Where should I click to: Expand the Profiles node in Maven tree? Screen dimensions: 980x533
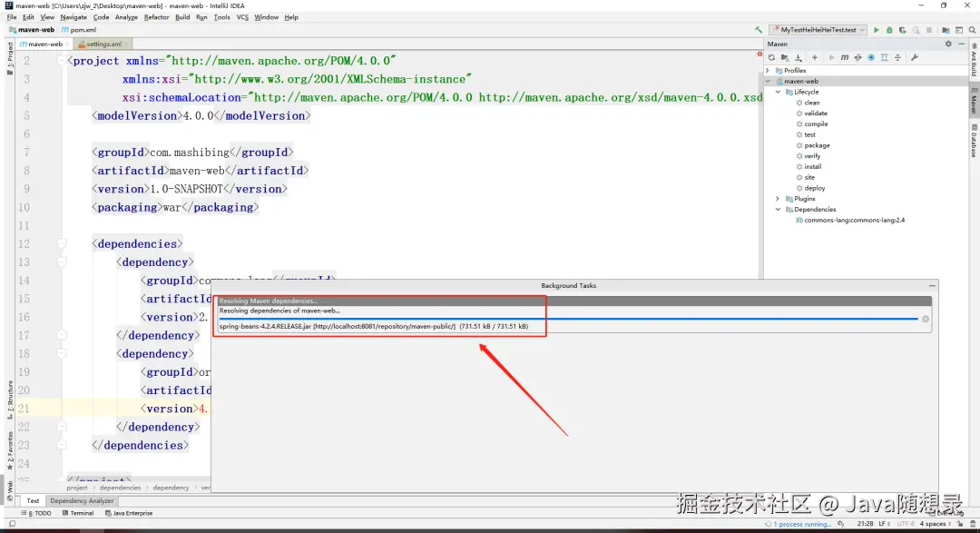769,71
